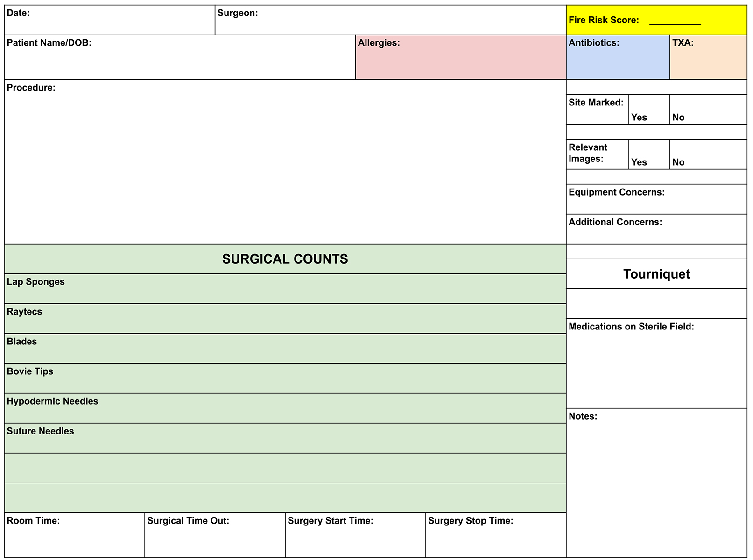Screen dimensions: 753x560
Task: Click the blue Antibiotics field
Action: click(618, 57)
